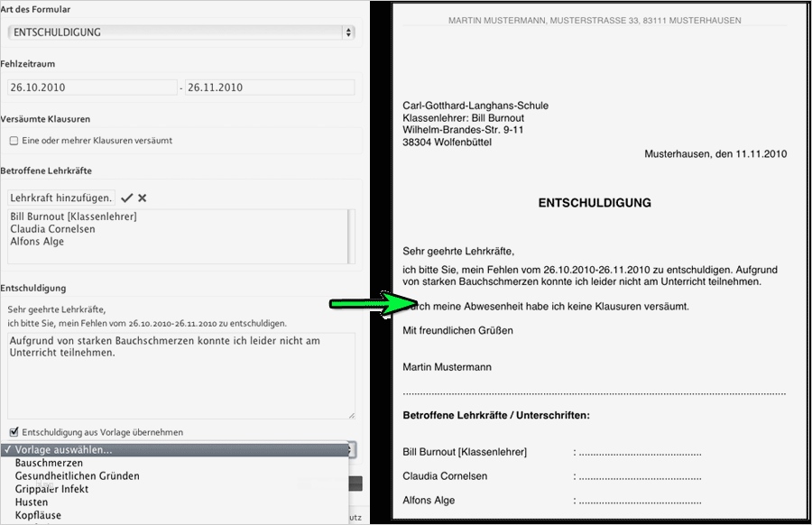Open the 'Vorlage auswählen...' template dropdown
Viewport: 812px width, 525px height.
171,448
